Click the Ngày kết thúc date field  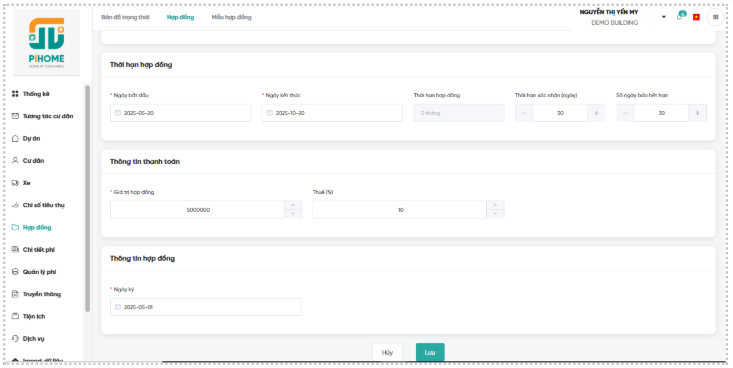tap(332, 113)
